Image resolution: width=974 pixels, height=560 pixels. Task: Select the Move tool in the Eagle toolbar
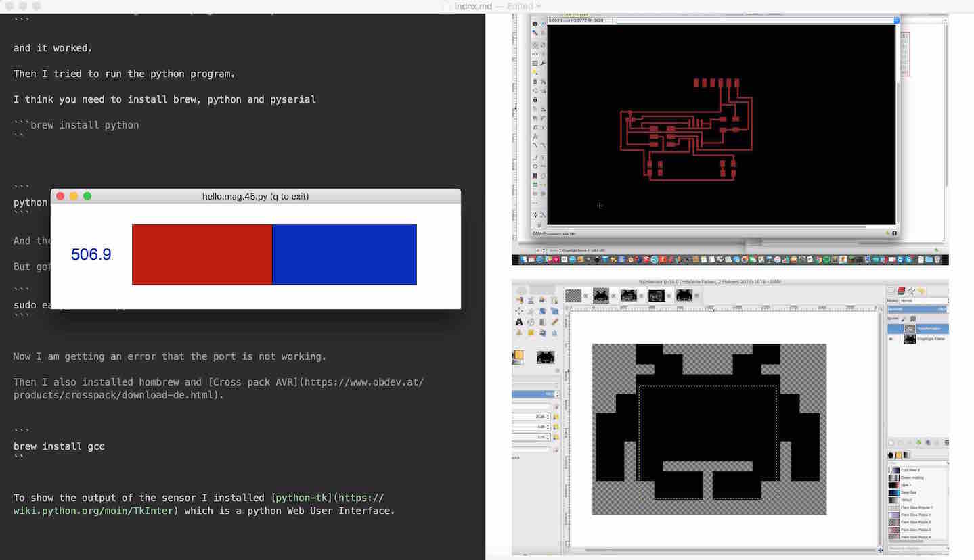535,45
